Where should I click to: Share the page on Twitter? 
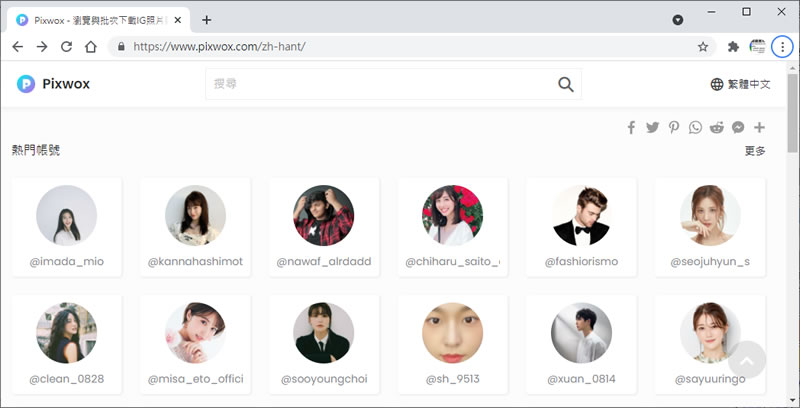(653, 128)
